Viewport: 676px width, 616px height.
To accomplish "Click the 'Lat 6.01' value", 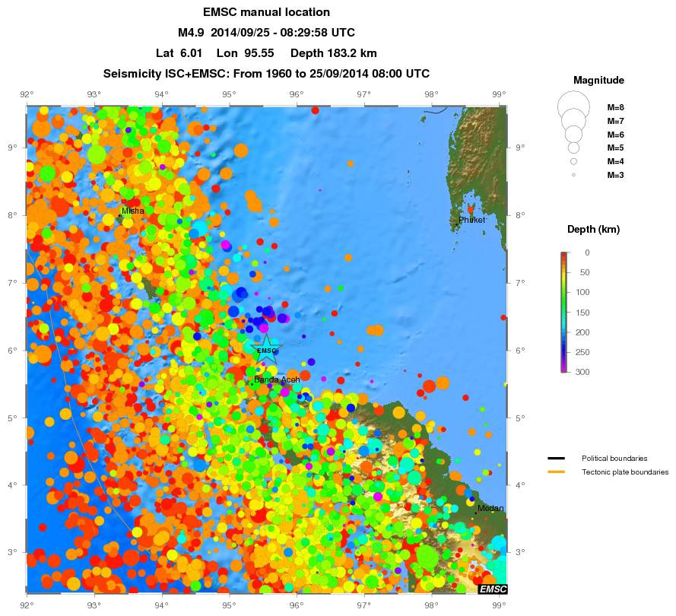I will click(179, 53).
